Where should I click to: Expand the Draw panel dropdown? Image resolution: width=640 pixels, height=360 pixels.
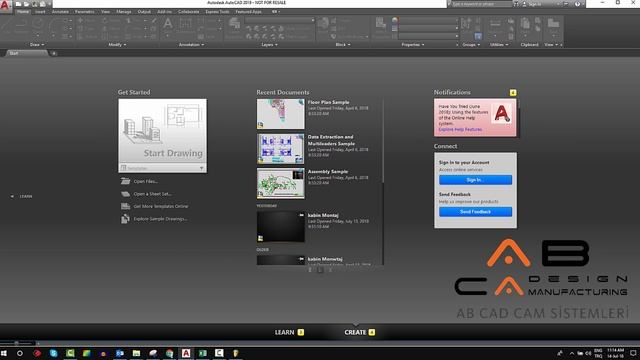(37, 44)
